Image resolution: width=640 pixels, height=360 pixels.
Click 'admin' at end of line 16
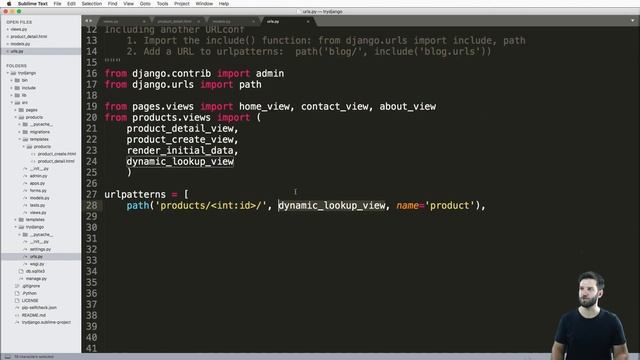point(270,73)
